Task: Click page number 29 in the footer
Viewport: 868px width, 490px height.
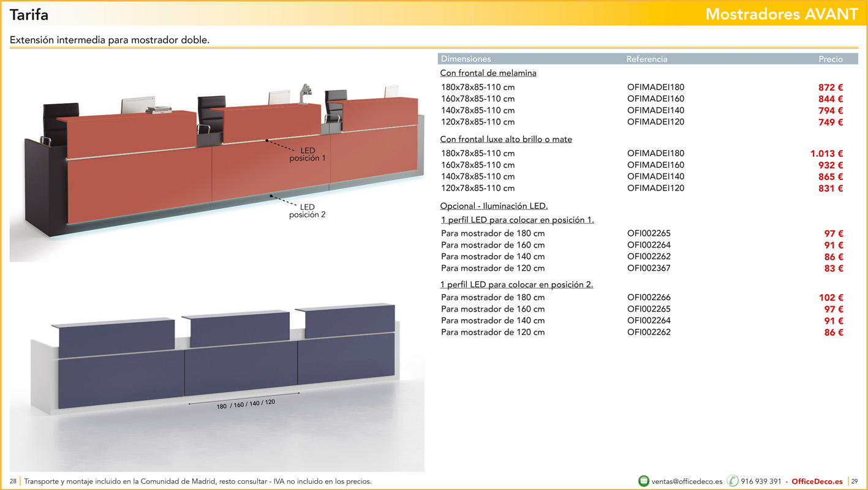Action: click(x=855, y=481)
